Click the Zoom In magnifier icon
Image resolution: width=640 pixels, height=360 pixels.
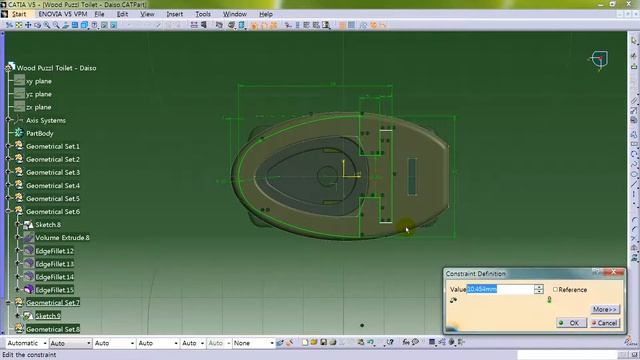[x=47, y=25]
